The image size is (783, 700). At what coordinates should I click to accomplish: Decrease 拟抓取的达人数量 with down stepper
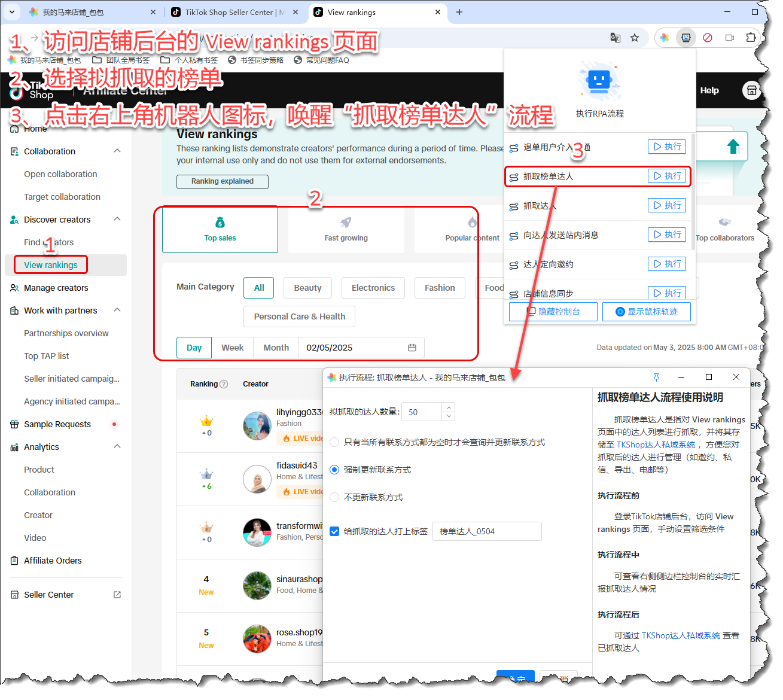tap(449, 416)
